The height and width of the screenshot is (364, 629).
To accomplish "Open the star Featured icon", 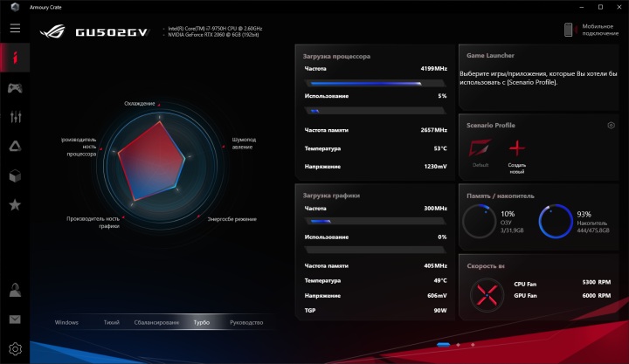I will [x=15, y=205].
